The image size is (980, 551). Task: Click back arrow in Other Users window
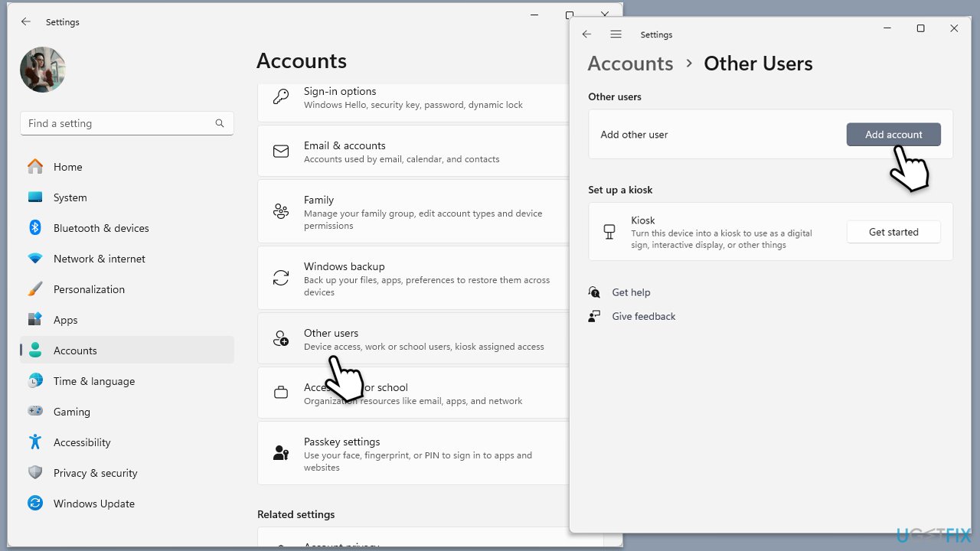[x=586, y=34]
